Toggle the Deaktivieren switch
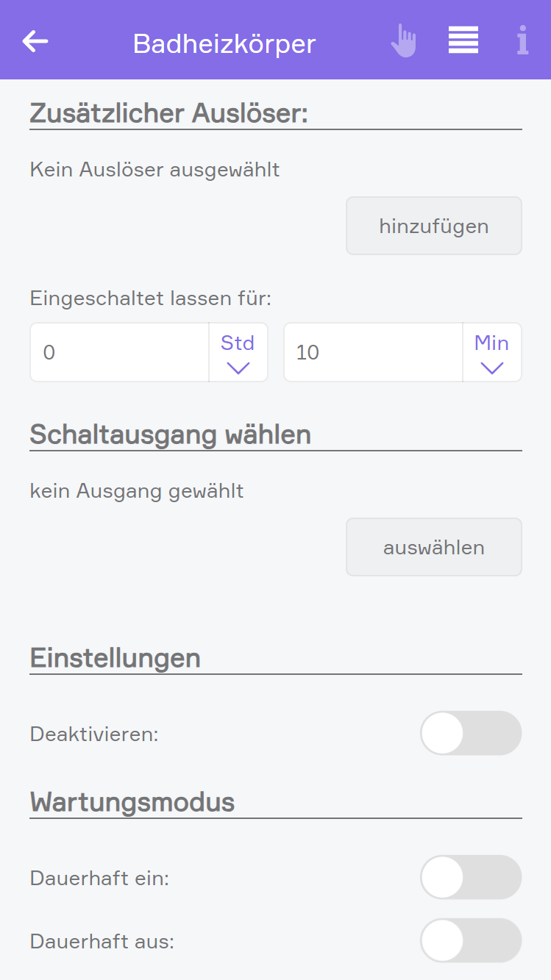551x980 pixels. [x=471, y=733]
